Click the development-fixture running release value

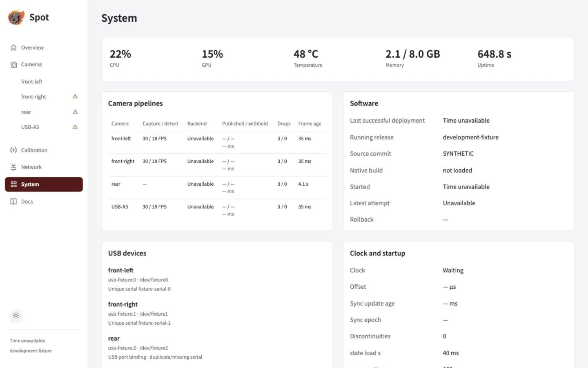pyautogui.click(x=471, y=137)
